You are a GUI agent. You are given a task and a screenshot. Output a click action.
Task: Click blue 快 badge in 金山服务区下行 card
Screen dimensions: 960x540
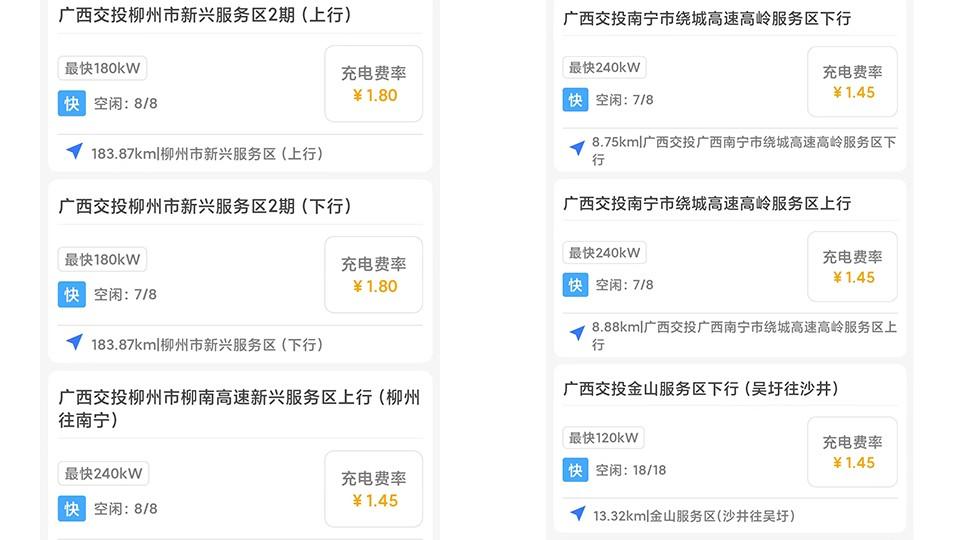575,470
